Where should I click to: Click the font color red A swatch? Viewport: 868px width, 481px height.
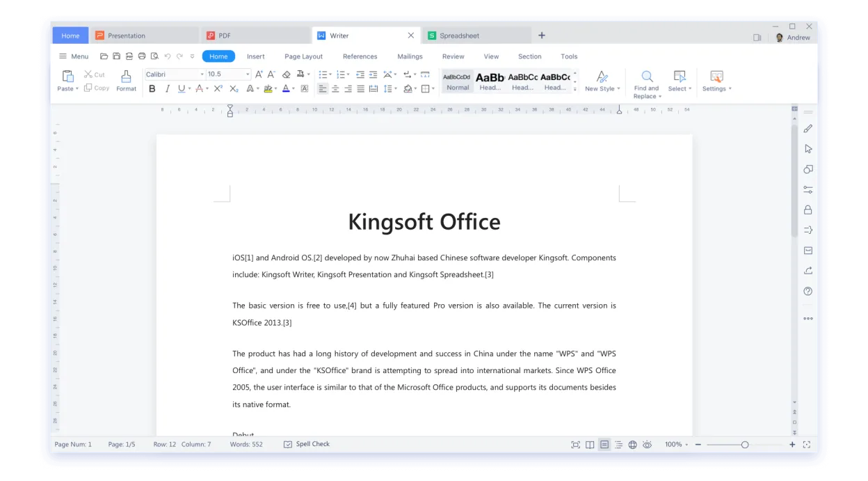(199, 89)
